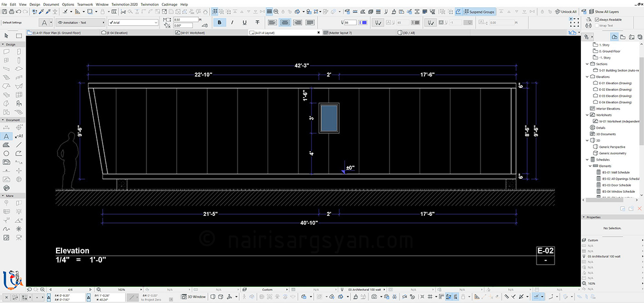Uncheck the Always Readable checkbox
Screen dimensions: 644x303
tap(596, 20)
